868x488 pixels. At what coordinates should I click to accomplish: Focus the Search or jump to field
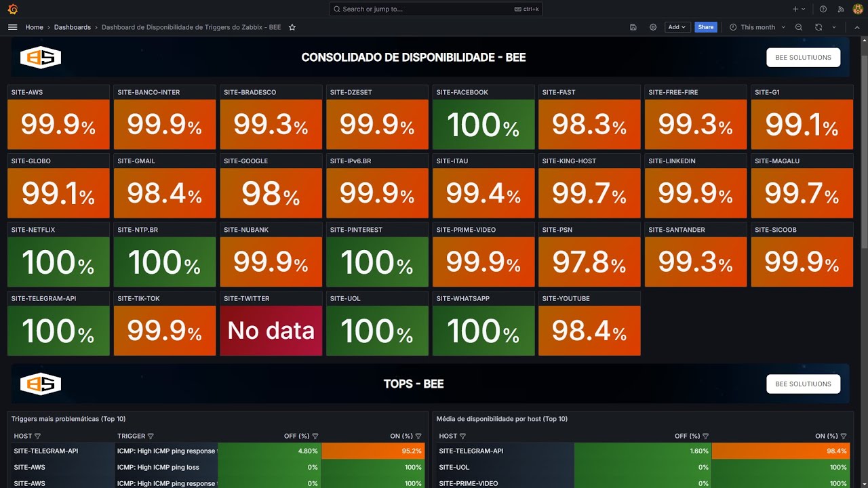click(x=435, y=9)
